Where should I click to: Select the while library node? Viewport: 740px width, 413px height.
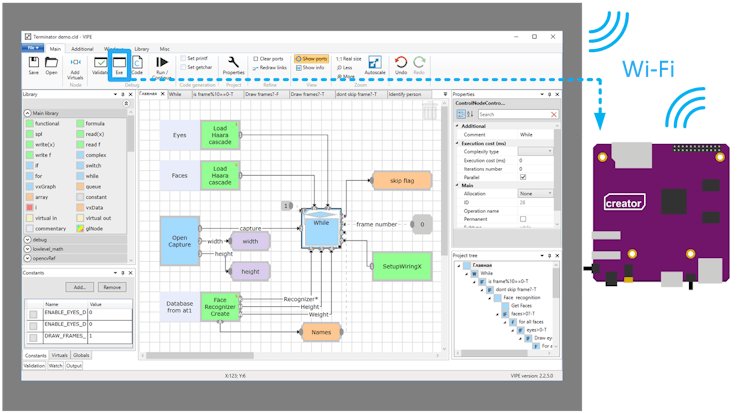click(88, 176)
